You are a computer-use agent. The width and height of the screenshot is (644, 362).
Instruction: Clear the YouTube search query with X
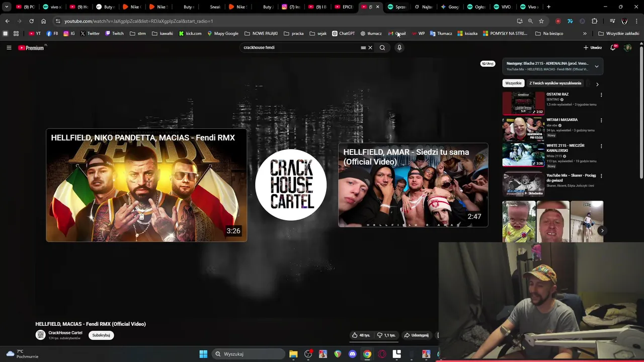click(370, 48)
